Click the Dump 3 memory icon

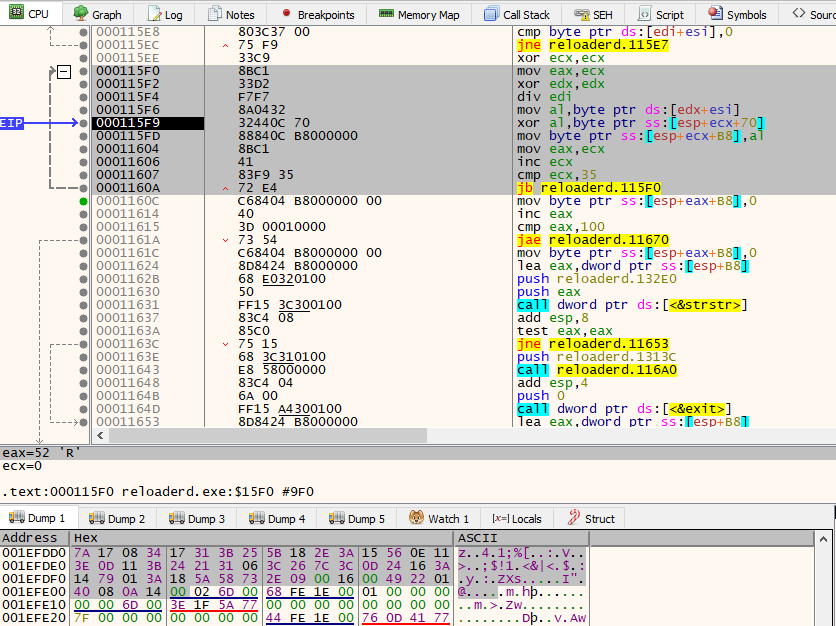tap(176, 518)
